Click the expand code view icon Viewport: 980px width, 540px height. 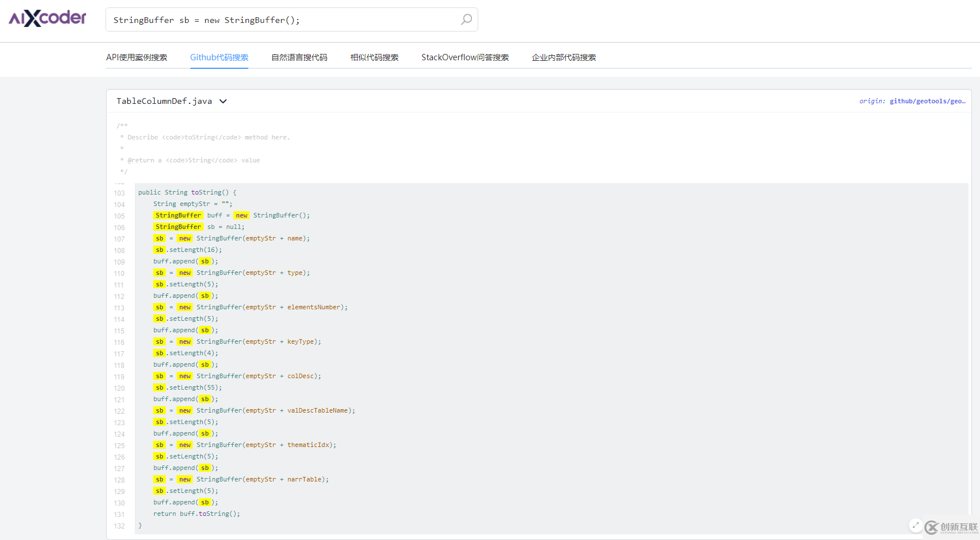[x=916, y=525]
